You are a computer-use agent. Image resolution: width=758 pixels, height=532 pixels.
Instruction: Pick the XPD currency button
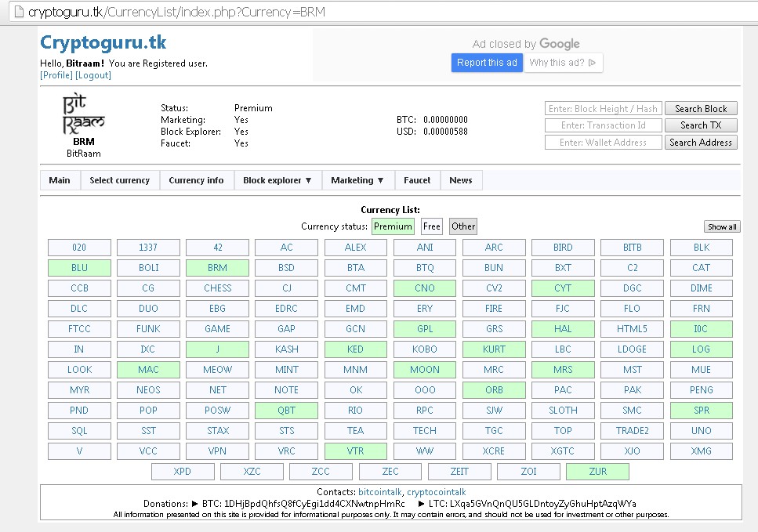click(183, 471)
